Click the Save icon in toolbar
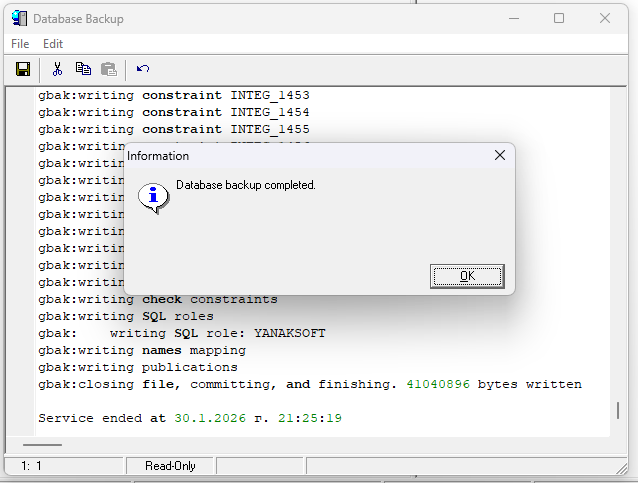This screenshot has height=483, width=638. [x=23, y=69]
